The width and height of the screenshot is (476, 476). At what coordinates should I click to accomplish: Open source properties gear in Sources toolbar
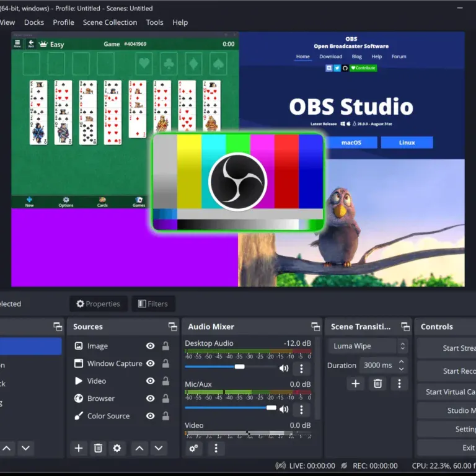click(x=117, y=448)
